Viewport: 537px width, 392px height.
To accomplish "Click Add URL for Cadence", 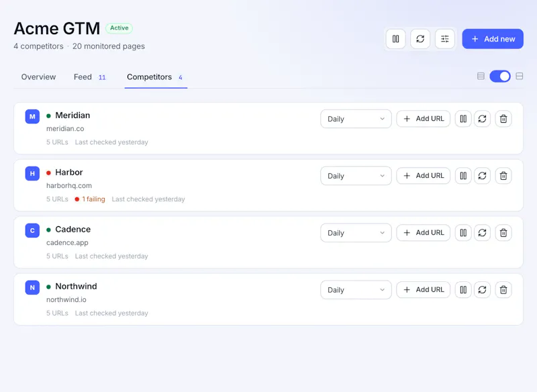I will click(424, 233).
